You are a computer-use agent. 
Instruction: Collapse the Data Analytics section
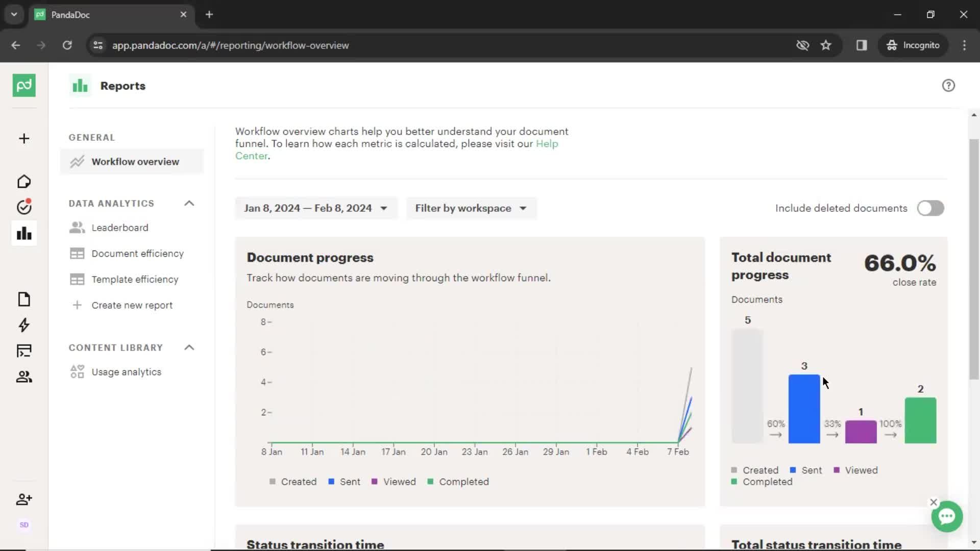188,203
